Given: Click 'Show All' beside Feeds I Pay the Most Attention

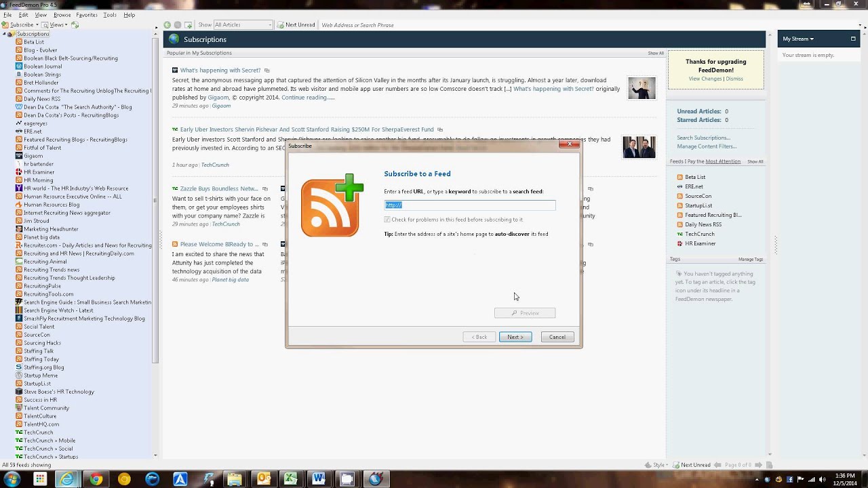Looking at the screenshot, I should click(x=755, y=161).
